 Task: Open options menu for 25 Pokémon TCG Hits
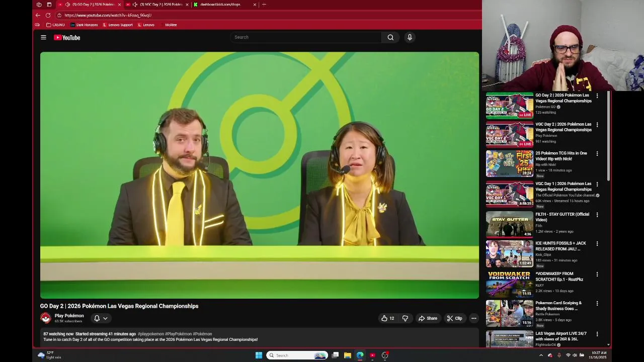[597, 154]
